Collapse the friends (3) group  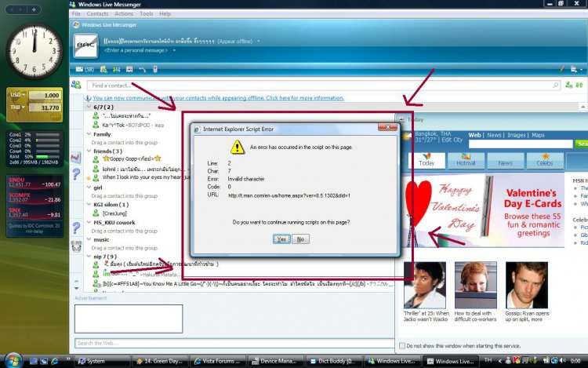[x=89, y=151]
